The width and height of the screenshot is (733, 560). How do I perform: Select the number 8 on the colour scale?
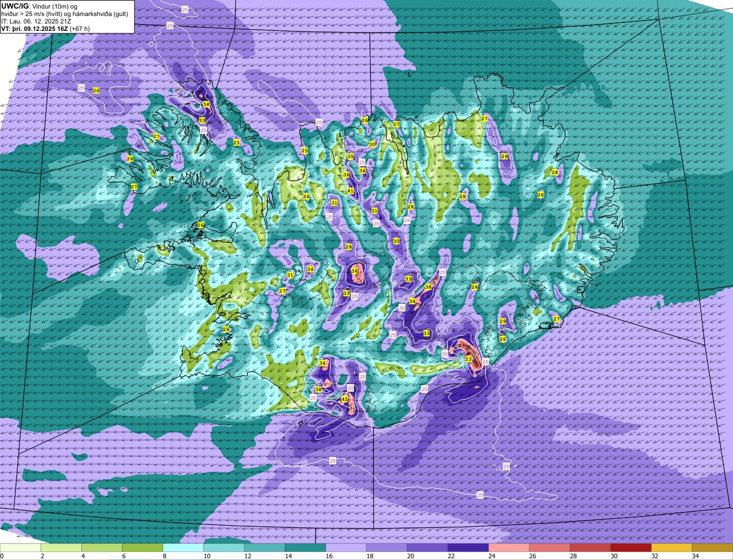pos(164,556)
